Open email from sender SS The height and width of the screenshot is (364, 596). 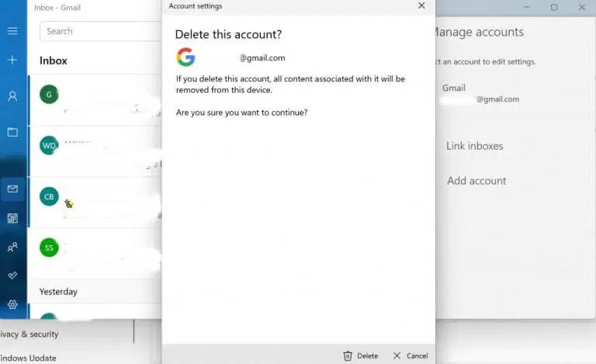pos(95,254)
